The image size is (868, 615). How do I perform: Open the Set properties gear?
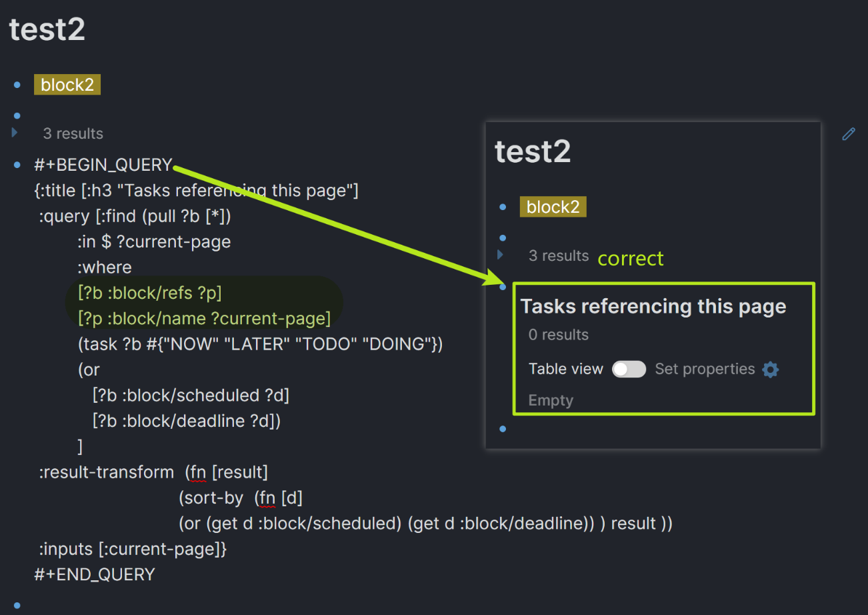tap(770, 369)
